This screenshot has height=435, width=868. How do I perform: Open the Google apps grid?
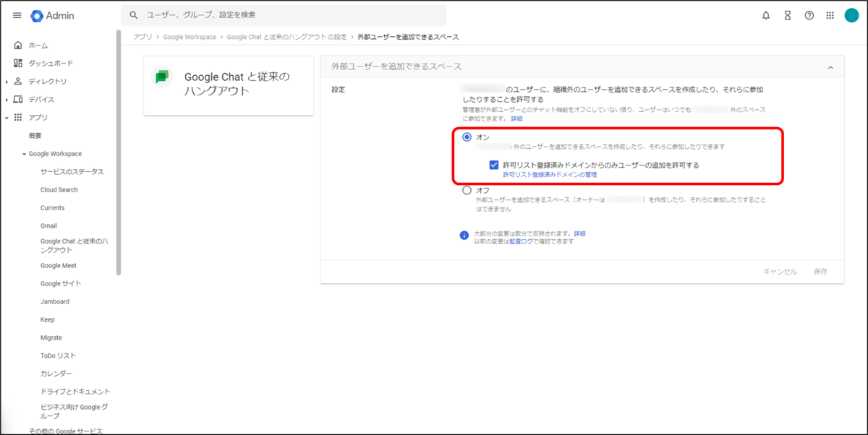point(830,15)
